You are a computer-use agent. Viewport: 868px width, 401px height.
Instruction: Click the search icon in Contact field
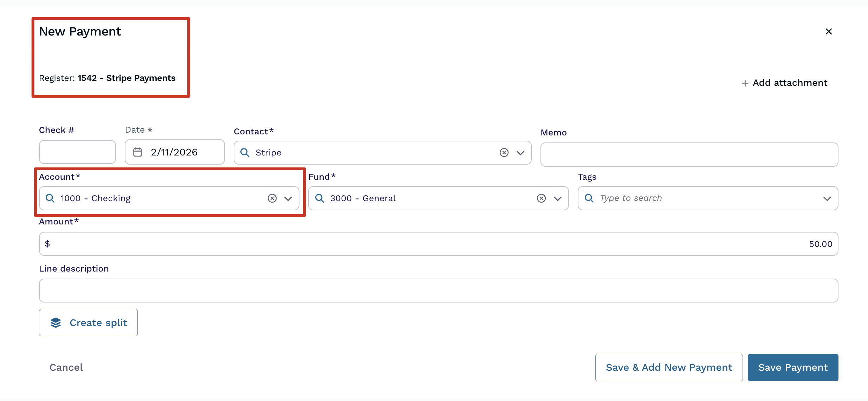[x=245, y=152]
